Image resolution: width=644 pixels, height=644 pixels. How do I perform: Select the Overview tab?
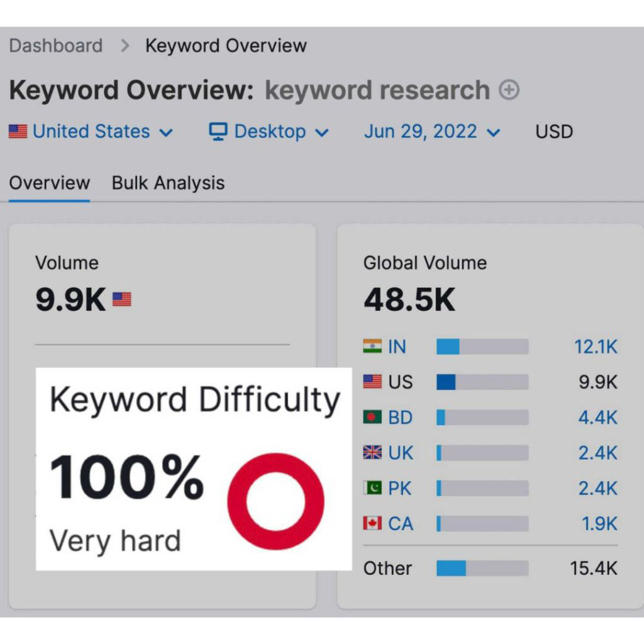[x=49, y=183]
